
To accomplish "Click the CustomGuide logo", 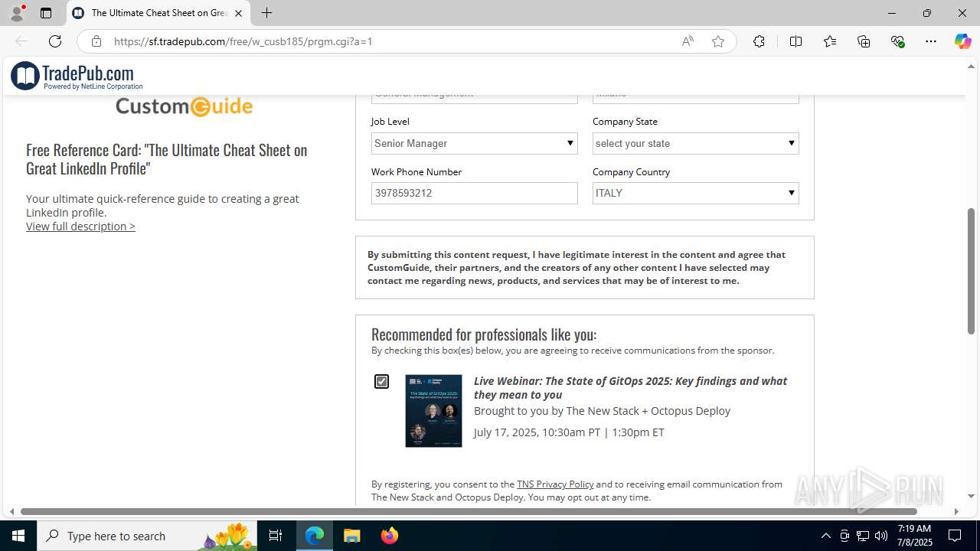I will pyautogui.click(x=184, y=106).
